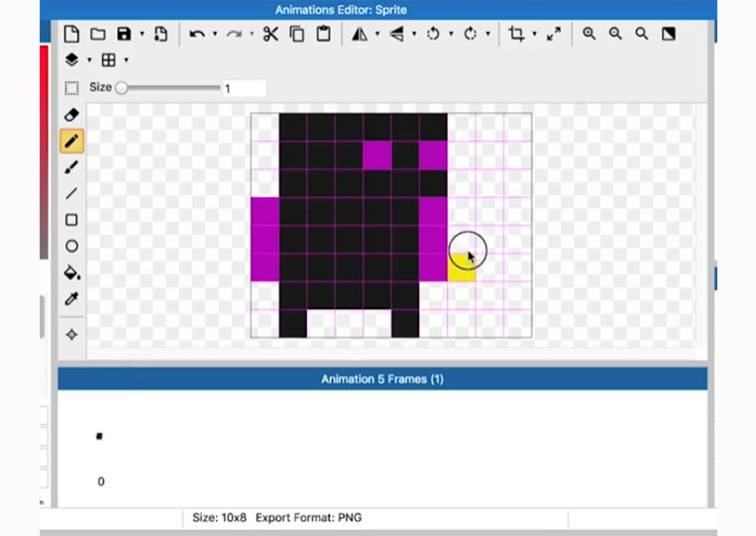Open undo history dropdown arrow

(x=215, y=34)
